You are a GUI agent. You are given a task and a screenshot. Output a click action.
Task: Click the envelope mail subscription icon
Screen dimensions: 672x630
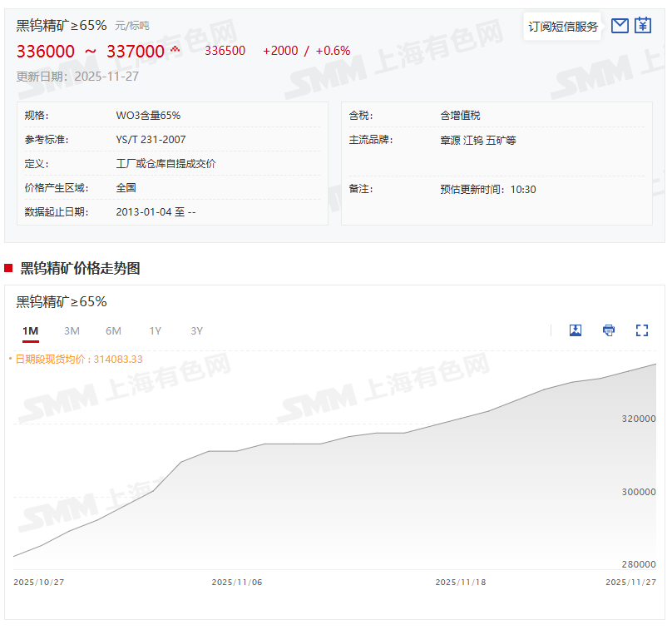(x=619, y=26)
